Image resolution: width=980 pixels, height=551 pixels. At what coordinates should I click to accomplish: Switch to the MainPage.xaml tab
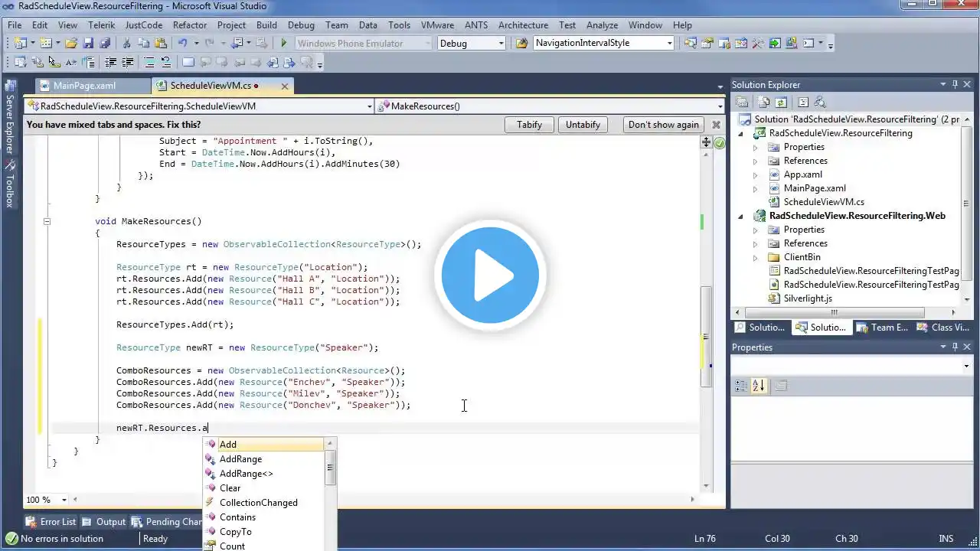coord(84,86)
